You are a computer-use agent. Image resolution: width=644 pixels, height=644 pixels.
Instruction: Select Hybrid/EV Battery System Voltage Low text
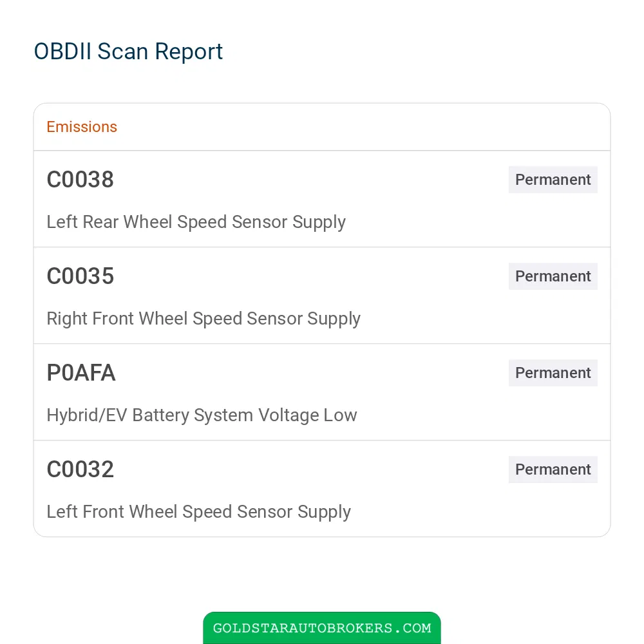tap(202, 415)
